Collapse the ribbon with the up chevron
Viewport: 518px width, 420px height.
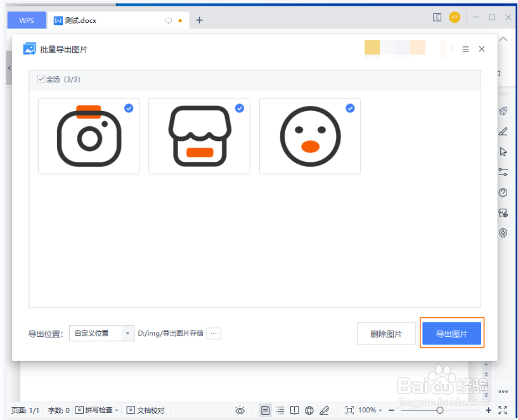point(503,39)
